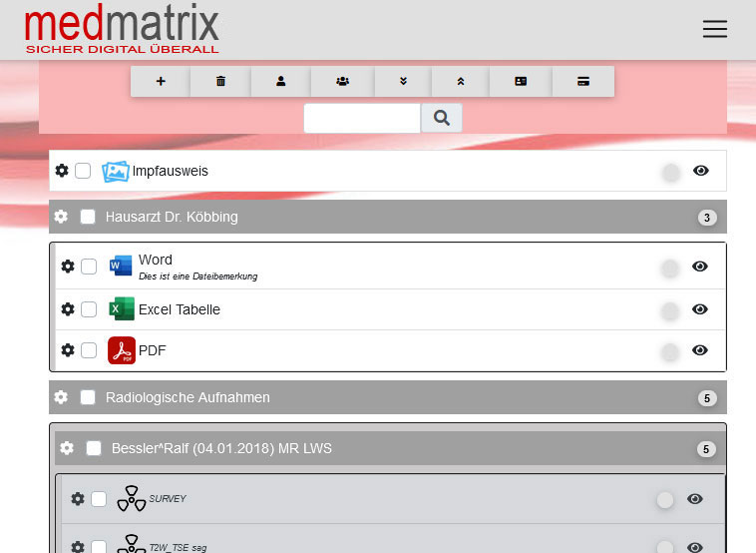Click the single user icon in toolbar
Image resolution: width=756 pixels, height=553 pixels.
(x=281, y=82)
